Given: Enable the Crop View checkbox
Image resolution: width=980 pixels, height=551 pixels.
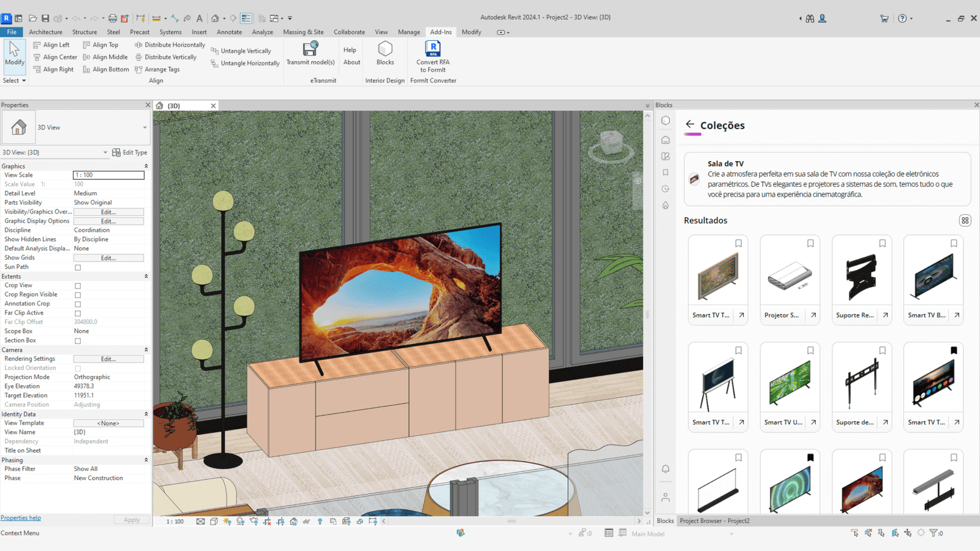Looking at the screenshot, I should (78, 285).
